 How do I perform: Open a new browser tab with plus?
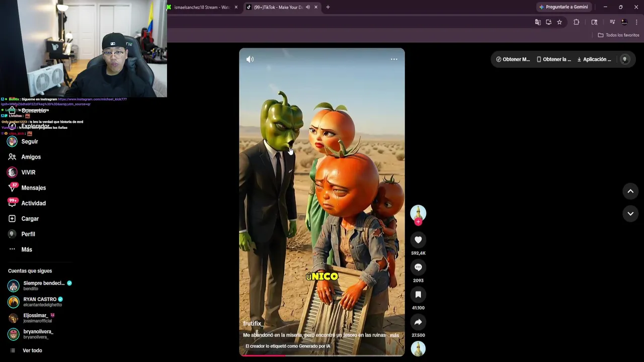328,7
